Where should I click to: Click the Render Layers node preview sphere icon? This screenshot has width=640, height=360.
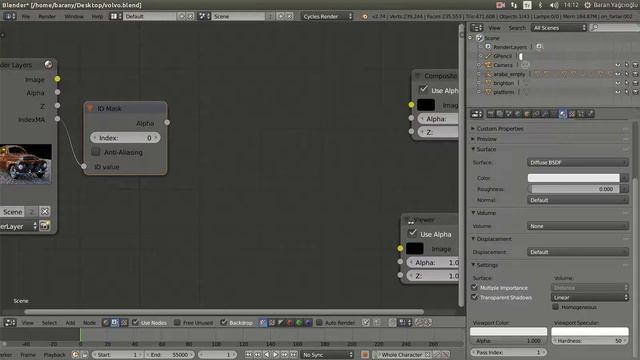pyautogui.click(x=48, y=64)
